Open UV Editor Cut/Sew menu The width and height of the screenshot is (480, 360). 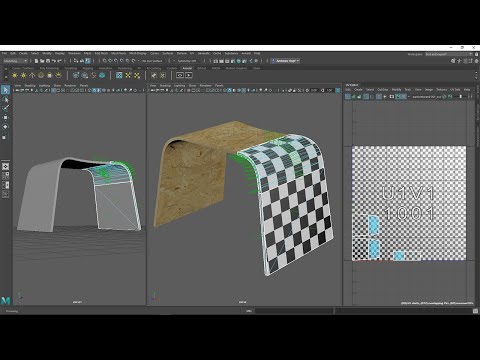[x=383, y=90]
